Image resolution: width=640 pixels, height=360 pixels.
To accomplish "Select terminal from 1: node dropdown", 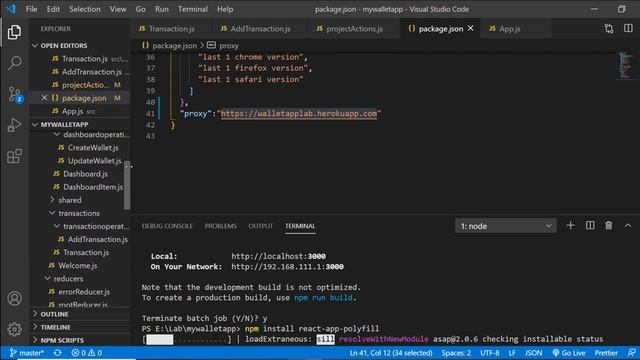I will coord(505,226).
